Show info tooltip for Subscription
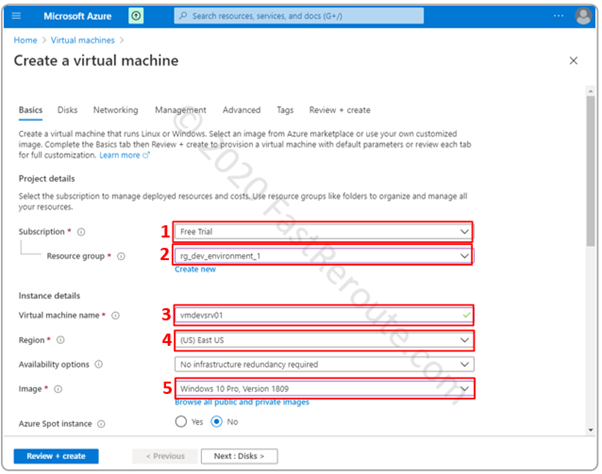The image size is (602, 474). pyautogui.click(x=81, y=232)
